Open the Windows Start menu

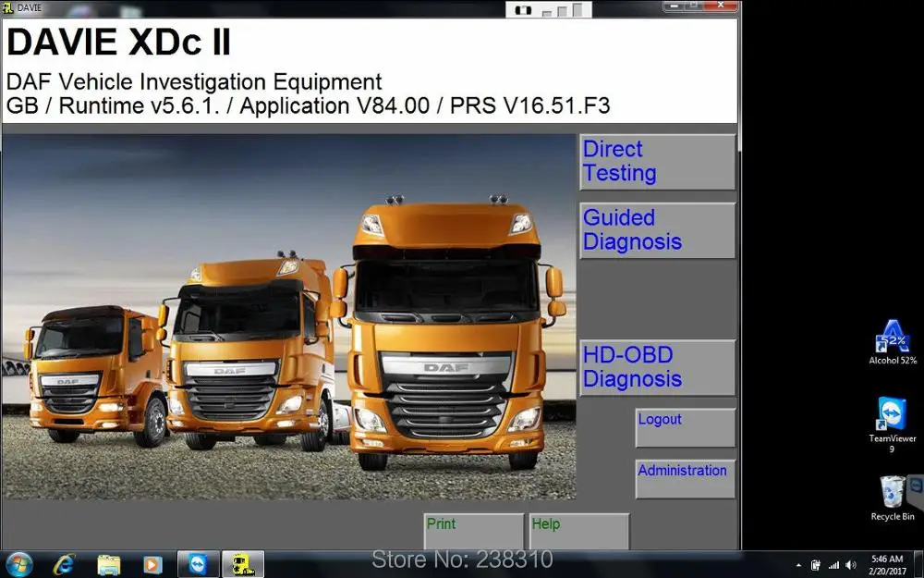pyautogui.click(x=18, y=564)
